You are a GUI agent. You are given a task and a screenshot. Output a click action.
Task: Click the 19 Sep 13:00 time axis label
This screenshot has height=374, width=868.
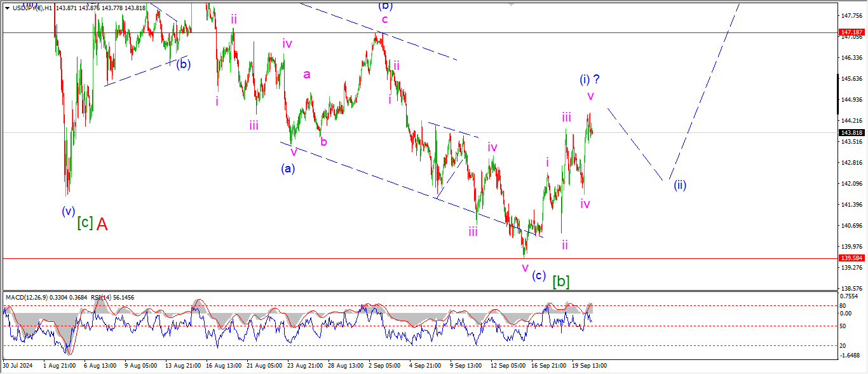(590, 366)
